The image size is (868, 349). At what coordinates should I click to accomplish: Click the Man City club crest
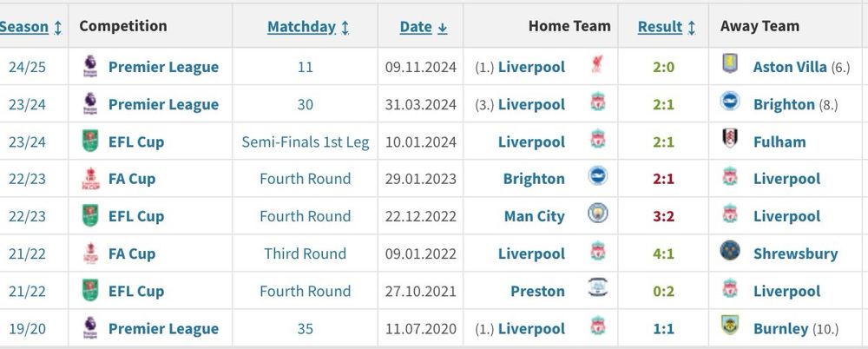[597, 215]
